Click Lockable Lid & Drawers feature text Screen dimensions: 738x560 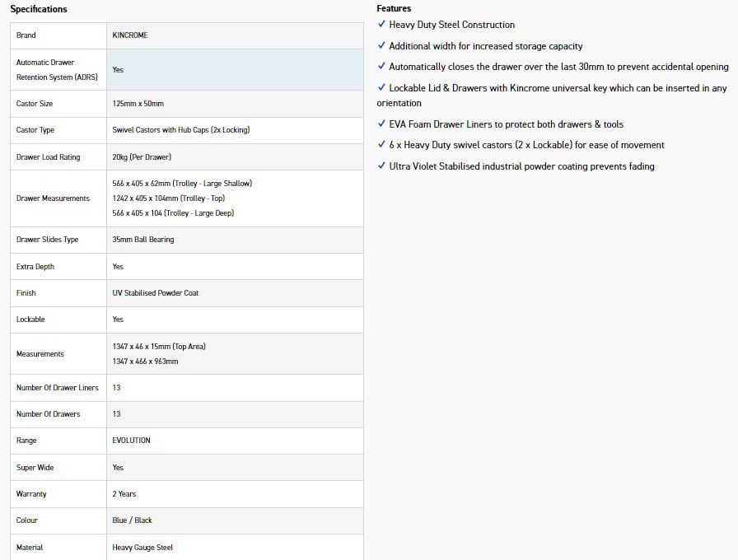pos(552,96)
